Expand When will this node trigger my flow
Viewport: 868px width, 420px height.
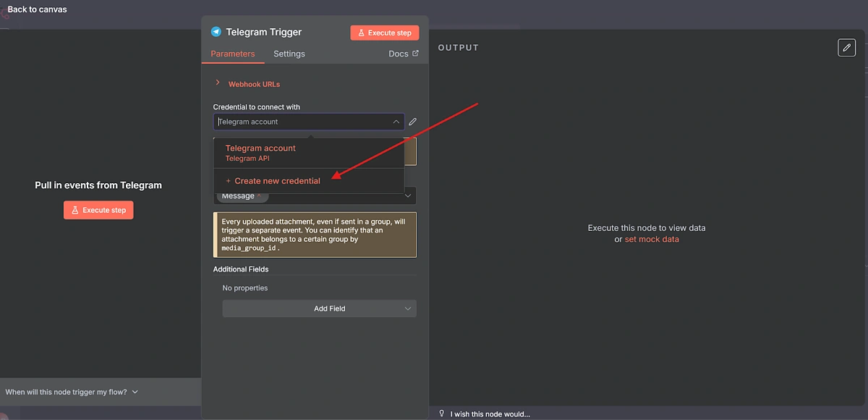click(70, 391)
